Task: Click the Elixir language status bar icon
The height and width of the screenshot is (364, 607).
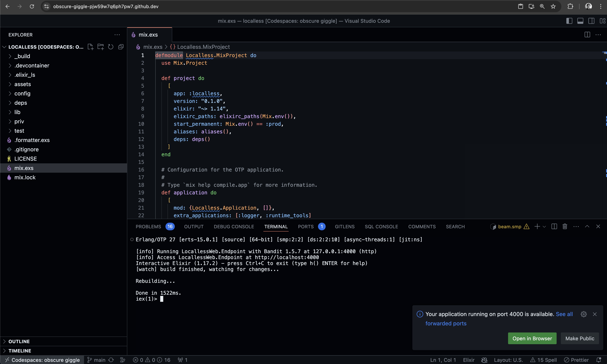Action: click(x=469, y=359)
